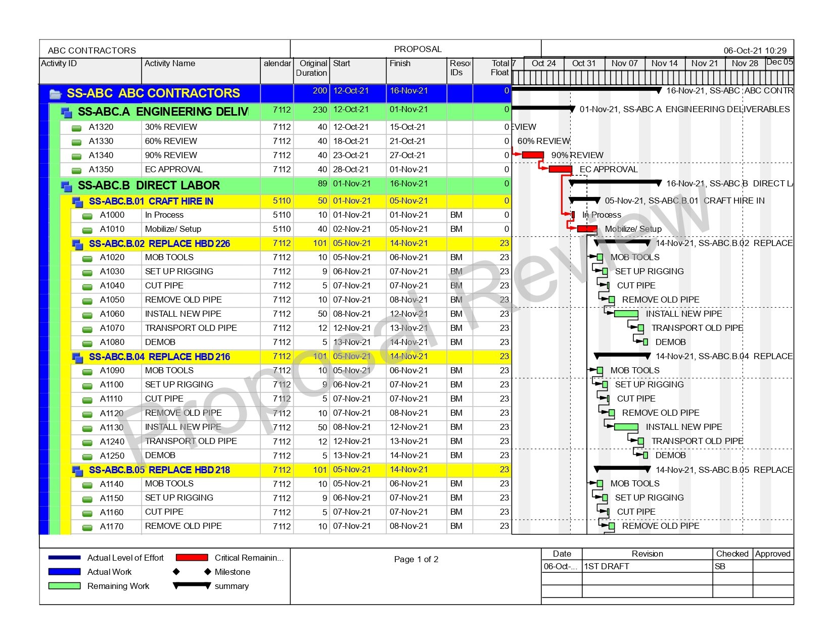Screen dimensions: 834x644
Task: Click the Actual Level of Effort legend swatch
Action: point(64,558)
